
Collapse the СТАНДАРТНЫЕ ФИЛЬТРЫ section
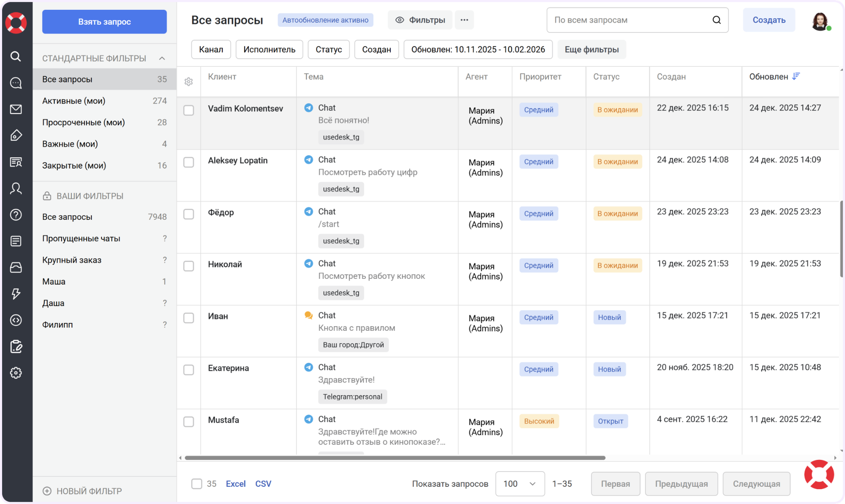(x=162, y=58)
